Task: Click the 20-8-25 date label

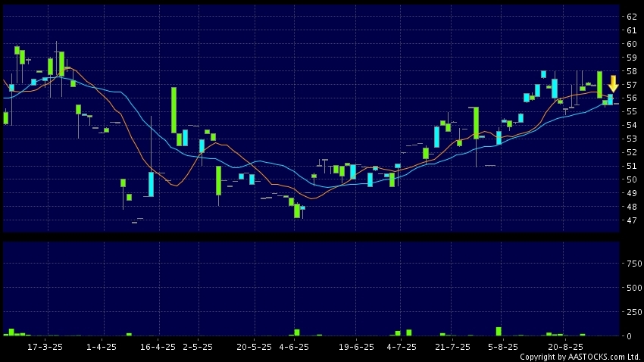Action: (565, 347)
